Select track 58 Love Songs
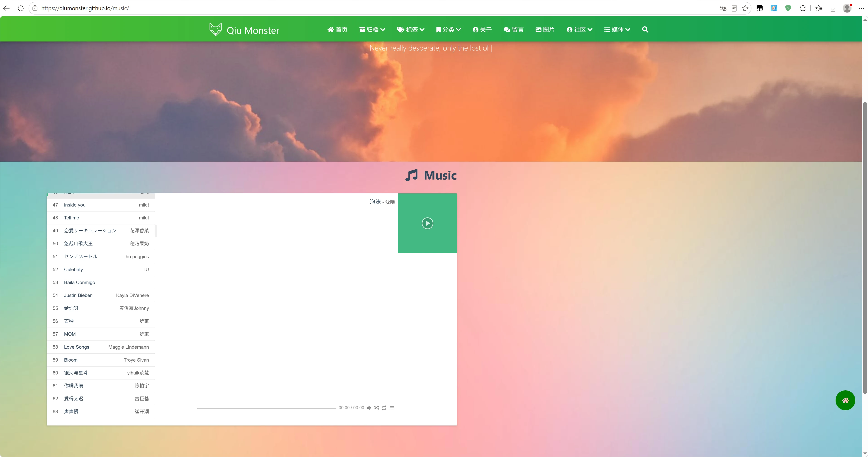 coord(101,347)
